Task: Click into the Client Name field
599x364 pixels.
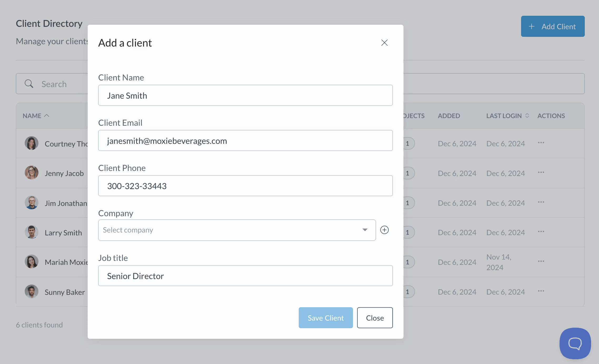Action: click(245, 95)
